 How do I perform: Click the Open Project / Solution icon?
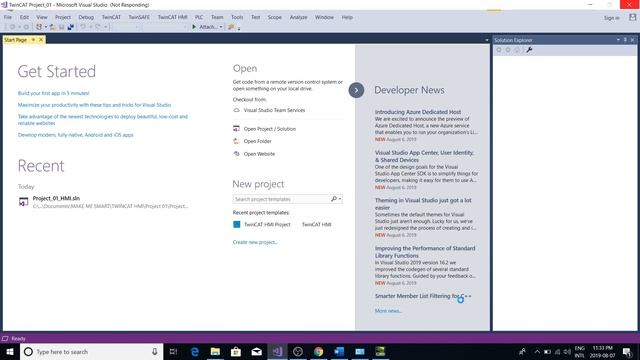(x=236, y=129)
